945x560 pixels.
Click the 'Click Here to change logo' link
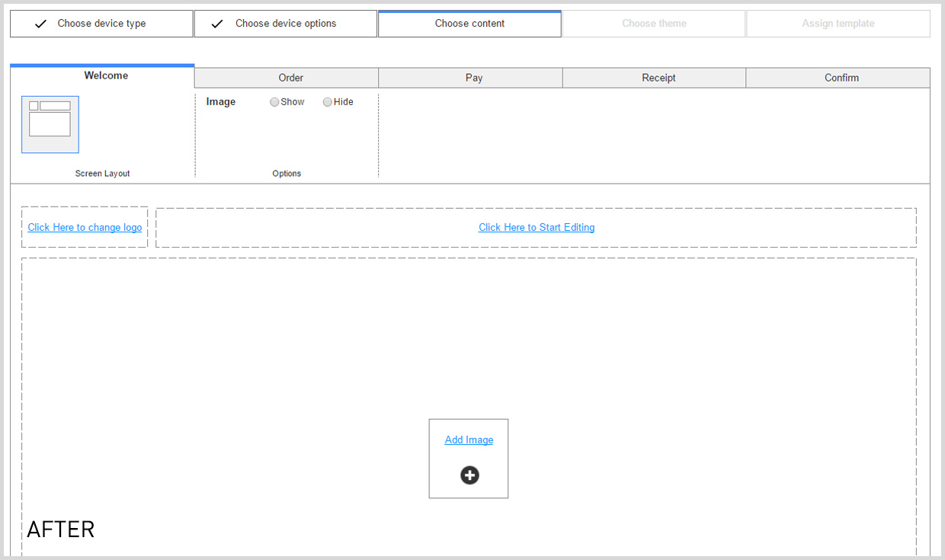[x=85, y=227]
